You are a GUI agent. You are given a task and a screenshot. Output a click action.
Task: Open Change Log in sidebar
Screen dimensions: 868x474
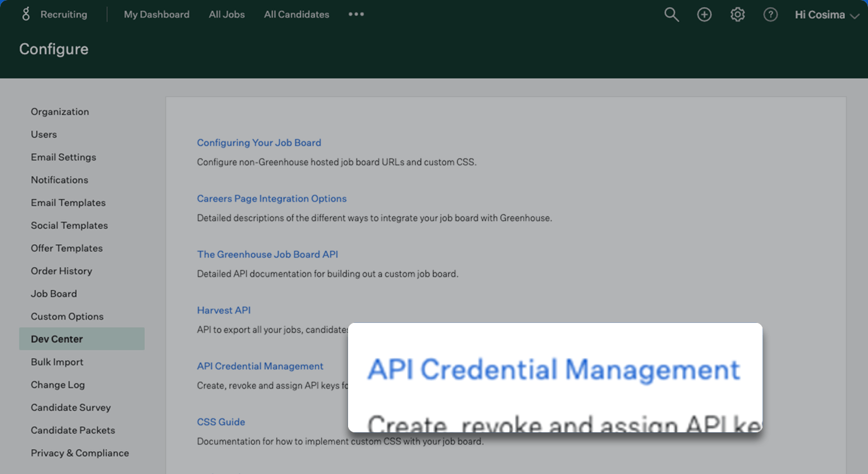57,385
